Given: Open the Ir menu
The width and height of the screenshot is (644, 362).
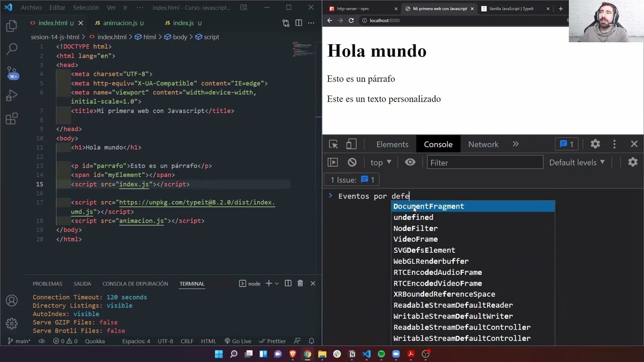Looking at the screenshot, I should pos(125,8).
